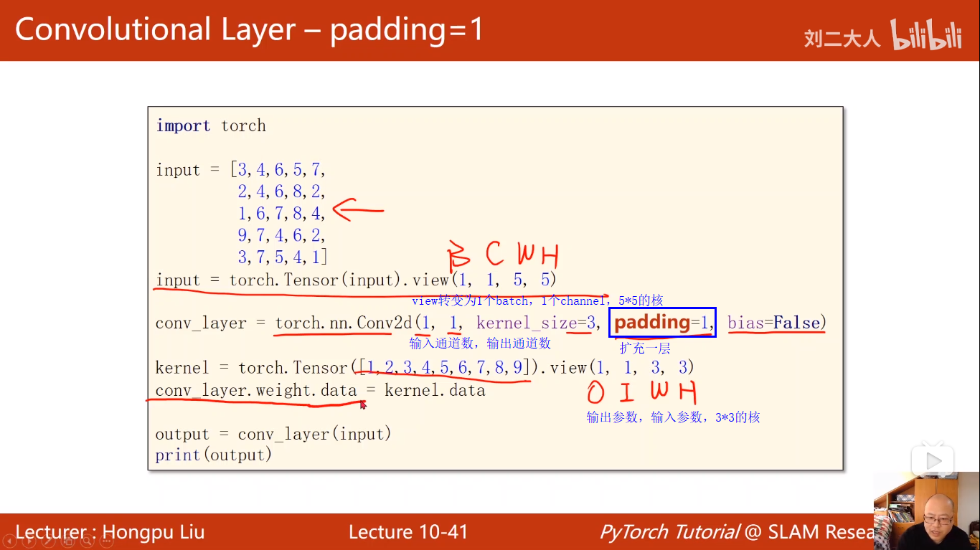Click the 'conv_layer.weight.data' text
Image resolution: width=980 pixels, height=550 pixels.
point(256,391)
